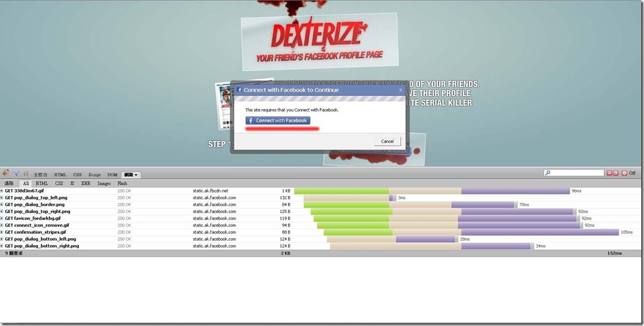Open the 主控台 console panel tab
644x326 pixels.
(40, 174)
